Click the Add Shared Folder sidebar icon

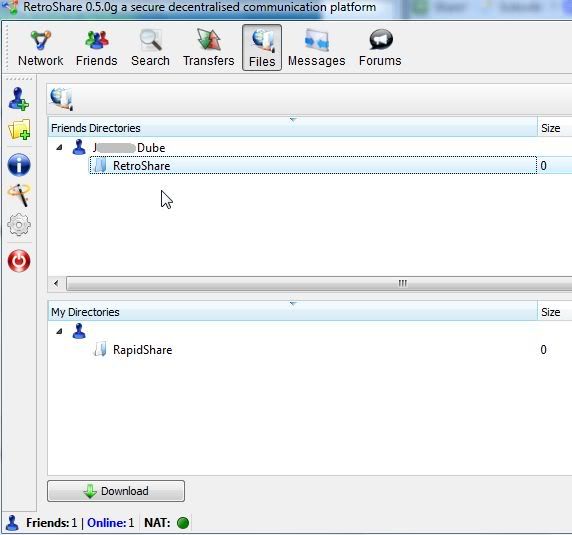pos(19,129)
